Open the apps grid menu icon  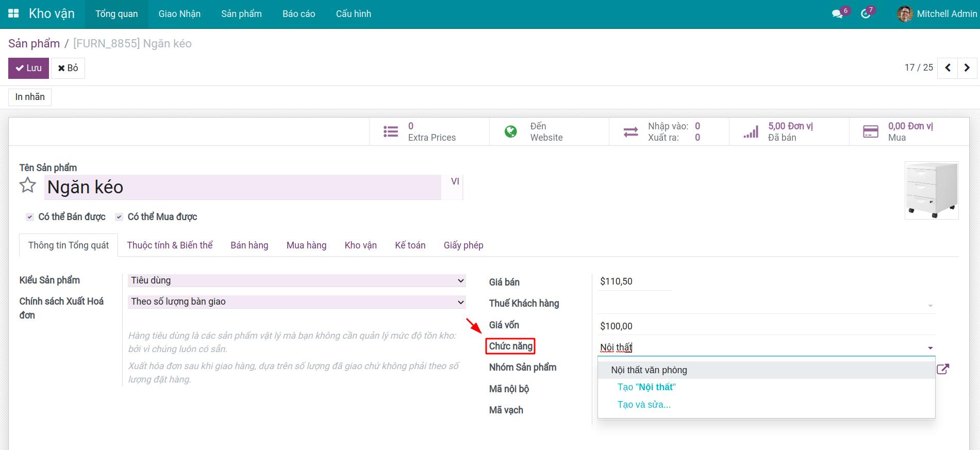point(14,14)
